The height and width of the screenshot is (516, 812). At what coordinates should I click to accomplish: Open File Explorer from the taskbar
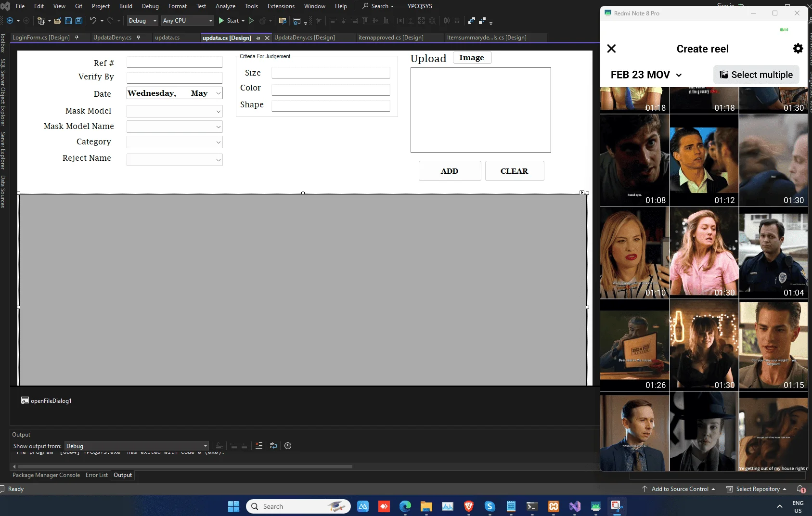(x=426, y=506)
